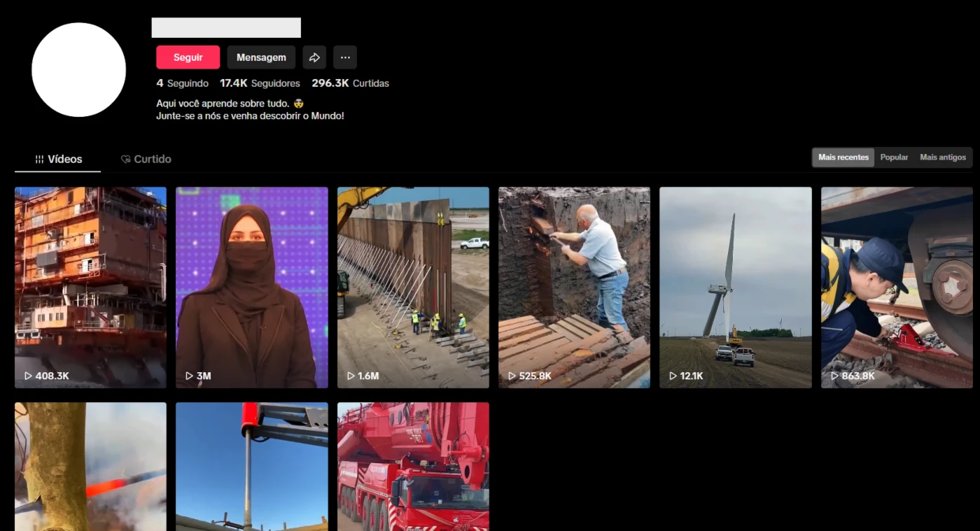Open the wind turbine video thumbnail
This screenshot has height=531, width=980.
point(736,288)
